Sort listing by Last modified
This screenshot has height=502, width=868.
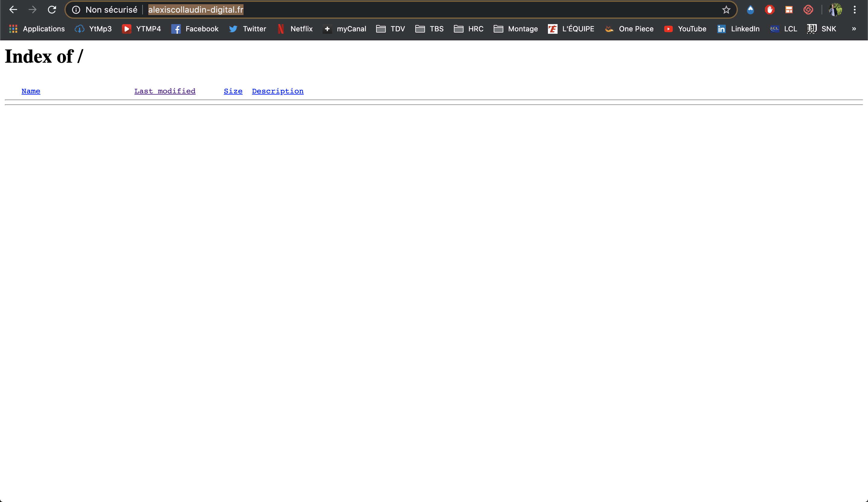tap(165, 91)
